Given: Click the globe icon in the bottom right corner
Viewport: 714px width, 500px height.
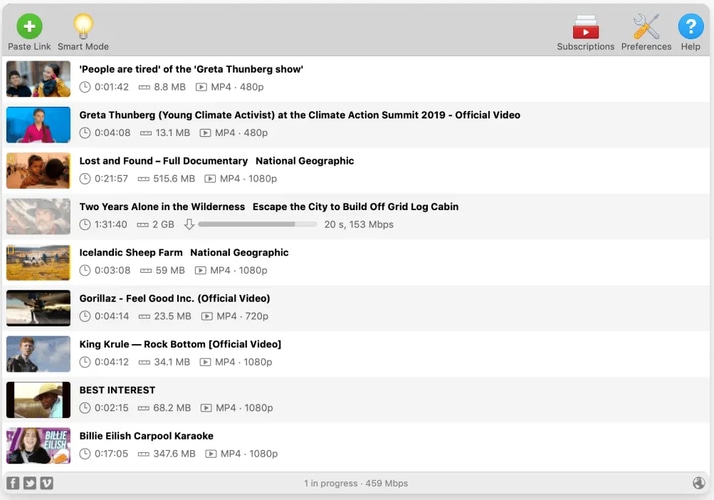Looking at the screenshot, I should [697, 484].
